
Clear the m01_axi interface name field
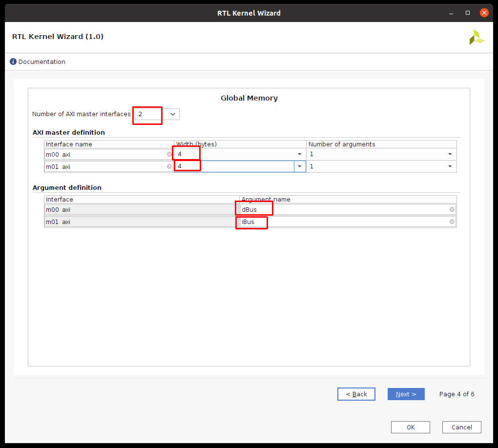[169, 166]
